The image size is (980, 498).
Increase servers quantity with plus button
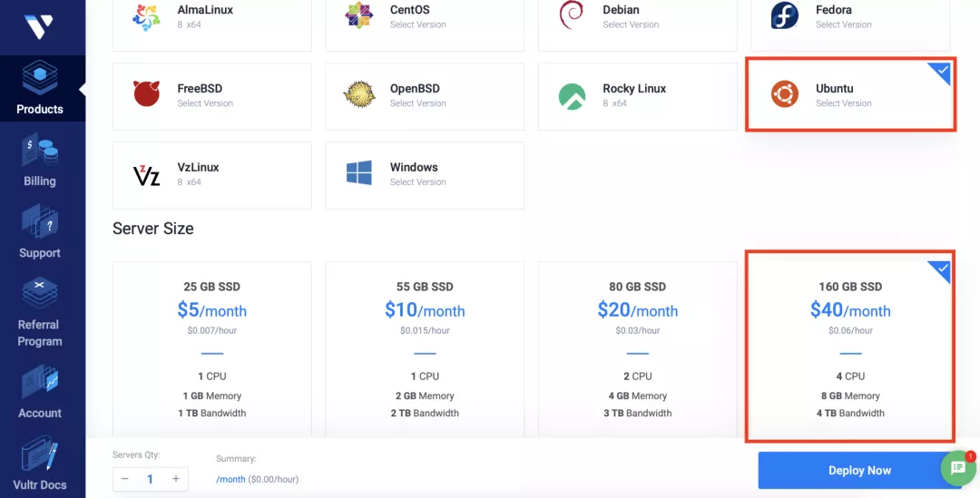176,479
